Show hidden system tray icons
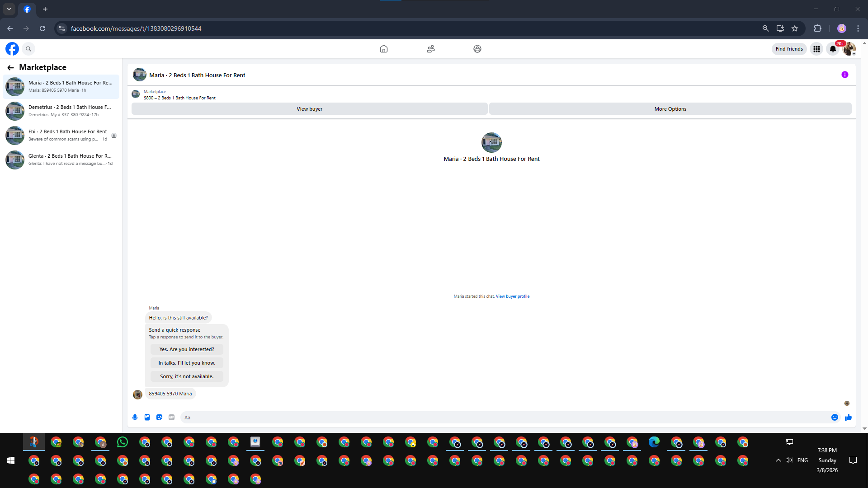Viewport: 868px width, 488px height. click(x=778, y=460)
